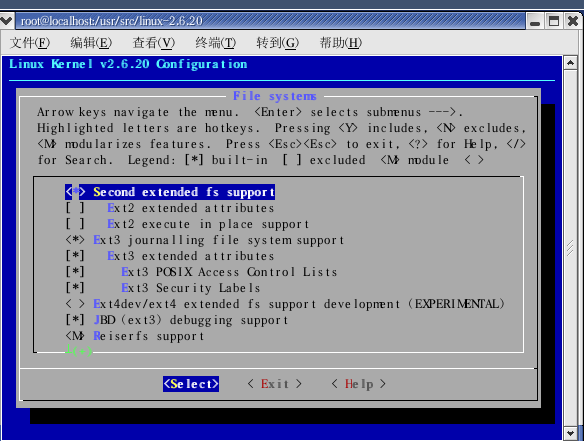The width and height of the screenshot is (584, 441).
Task: Click the green (+) more-items indicator
Action: 79,351
